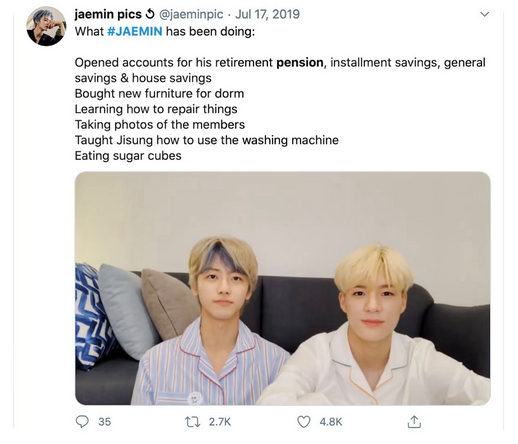Screen dimensions: 518x444
Task: Click the reply speech bubble icon
Action: tap(82, 422)
